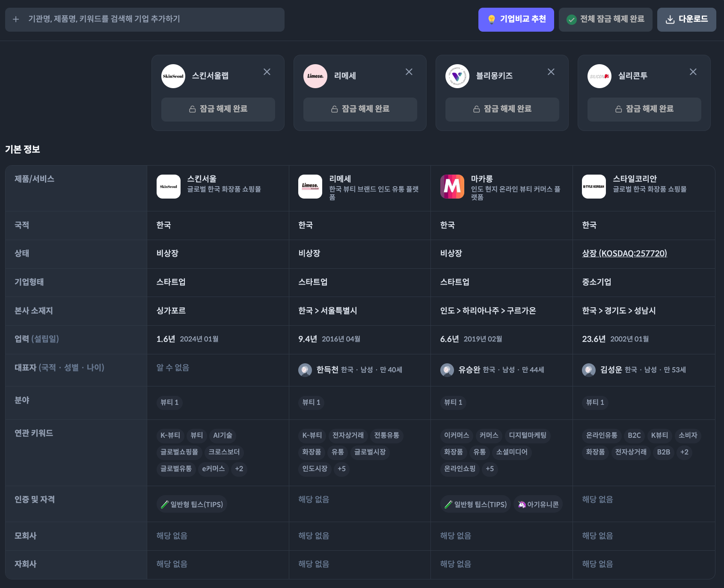Click the company search input field
Viewport: 724px width, 588px height.
[145, 19]
